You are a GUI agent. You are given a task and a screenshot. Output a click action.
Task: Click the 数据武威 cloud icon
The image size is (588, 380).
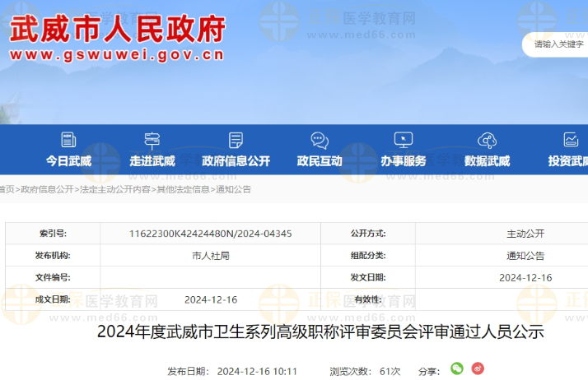487,141
